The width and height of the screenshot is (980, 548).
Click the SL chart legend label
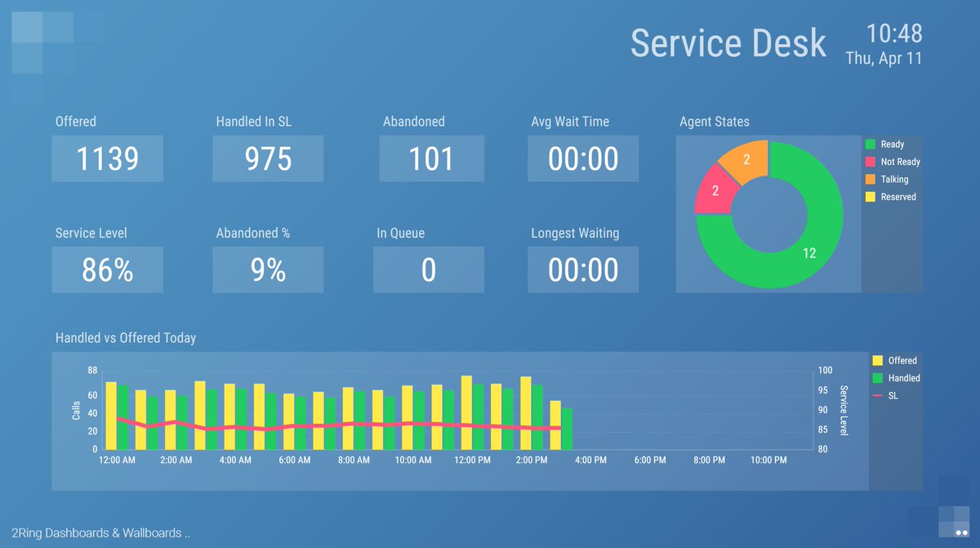tap(893, 395)
